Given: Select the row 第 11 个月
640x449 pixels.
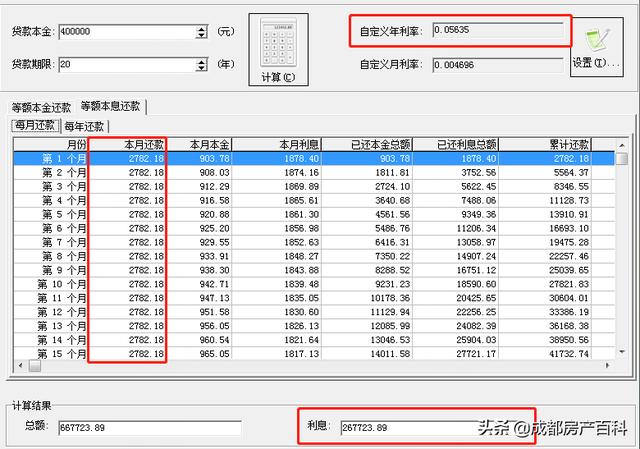Looking at the screenshot, I should click(314, 298).
